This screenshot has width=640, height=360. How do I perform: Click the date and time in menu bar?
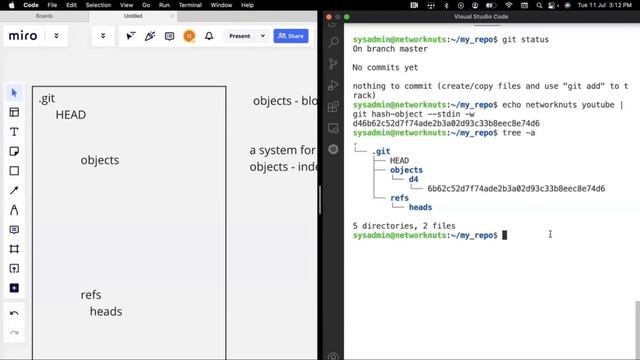point(604,5)
